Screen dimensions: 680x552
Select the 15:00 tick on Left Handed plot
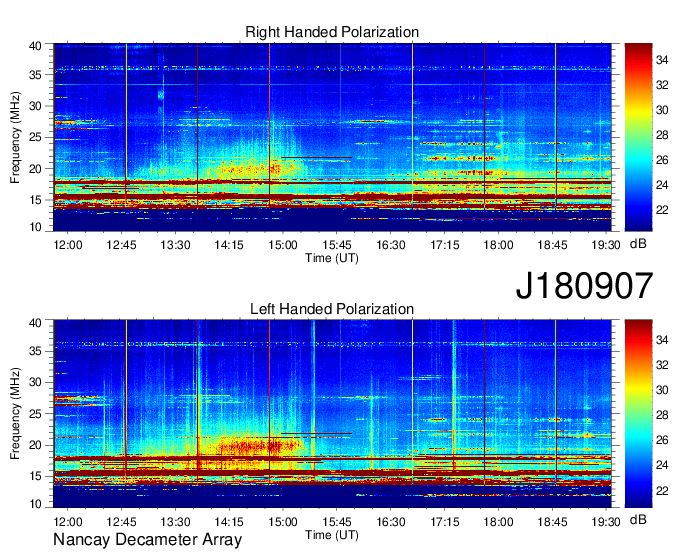point(283,521)
